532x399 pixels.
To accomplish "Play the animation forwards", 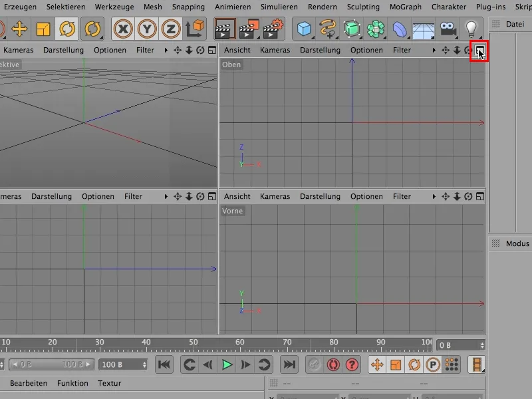I will click(227, 364).
